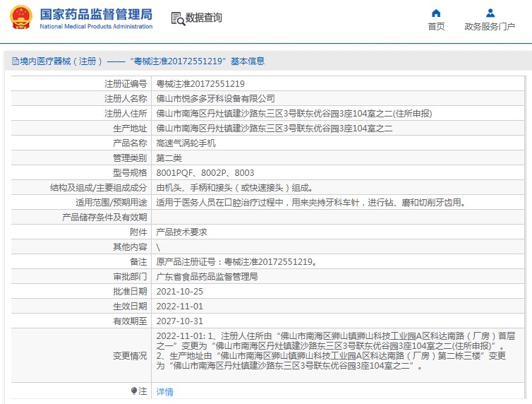This screenshot has height=404, width=532.
Task: Click effective date 2022-11-01
Action: coord(179,307)
